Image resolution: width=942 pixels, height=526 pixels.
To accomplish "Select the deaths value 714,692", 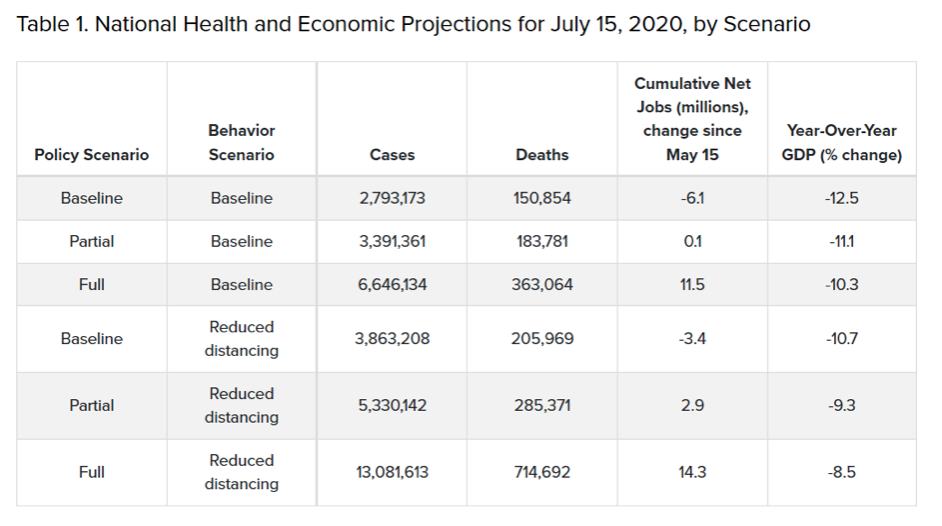I will 542,472.
